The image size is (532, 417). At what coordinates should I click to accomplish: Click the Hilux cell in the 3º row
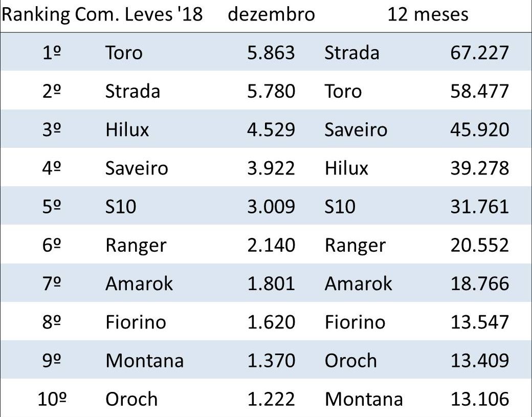(127, 129)
